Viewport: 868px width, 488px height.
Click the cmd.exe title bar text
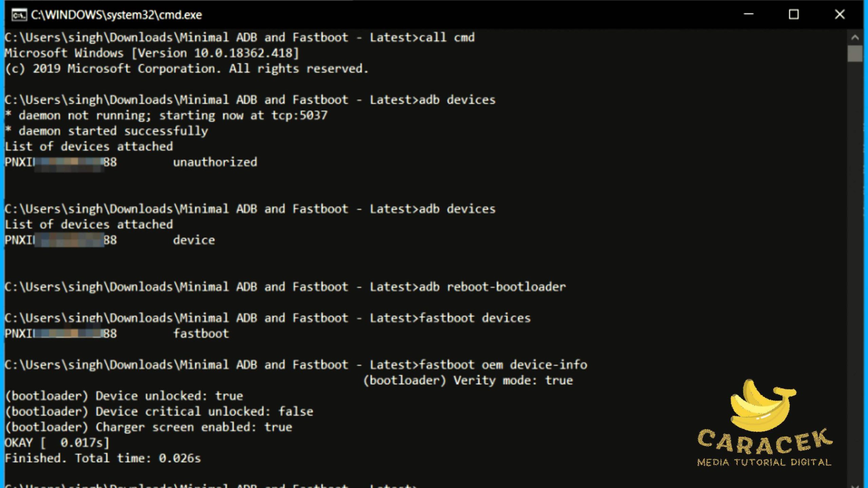point(116,15)
